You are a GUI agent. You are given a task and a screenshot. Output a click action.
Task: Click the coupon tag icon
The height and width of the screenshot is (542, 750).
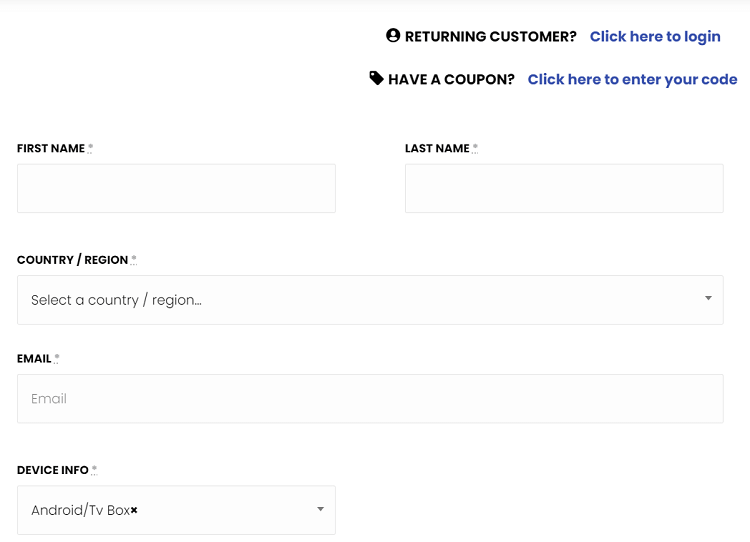(376, 78)
